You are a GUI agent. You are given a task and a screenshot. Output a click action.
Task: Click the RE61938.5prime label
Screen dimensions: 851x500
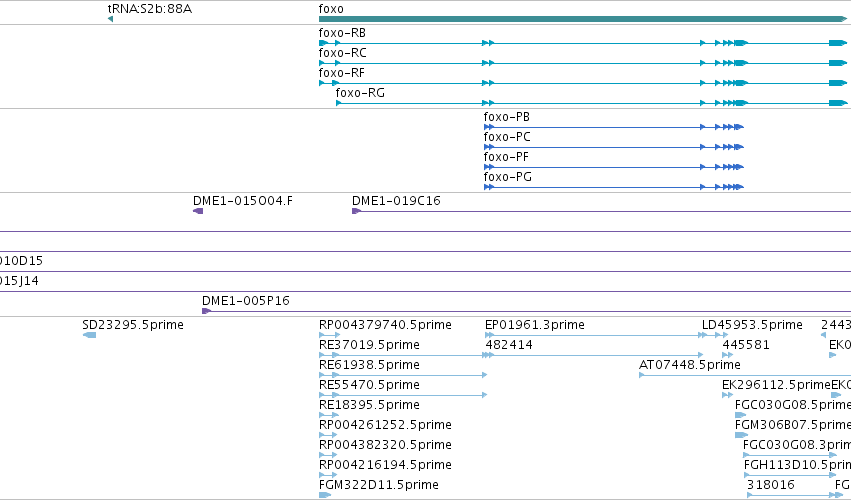(369, 365)
